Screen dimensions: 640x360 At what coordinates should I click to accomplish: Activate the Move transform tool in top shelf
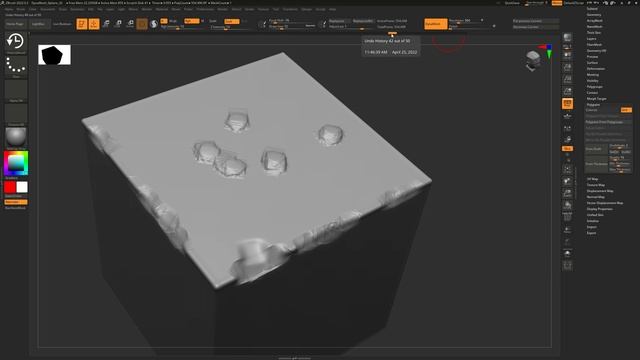106,24
